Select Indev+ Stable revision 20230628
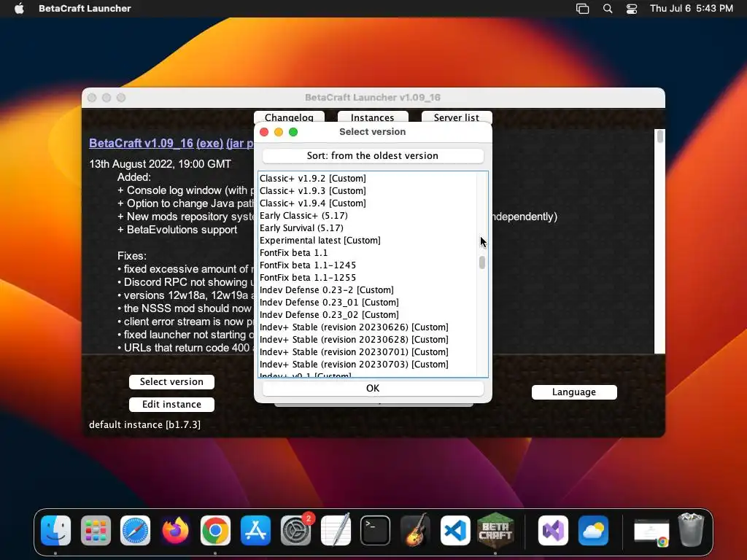Screen dimensions: 747x560 click(368, 339)
